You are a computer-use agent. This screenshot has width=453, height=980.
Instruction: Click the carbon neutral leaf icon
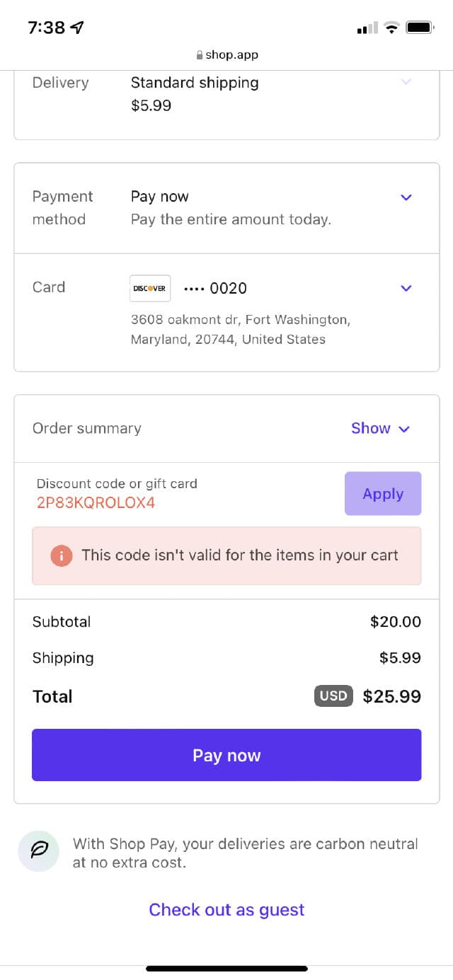(x=38, y=851)
